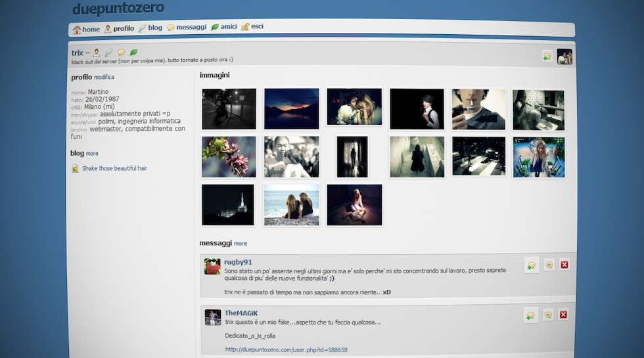Expand blog with the more link
The height and width of the screenshot is (358, 644).
click(92, 154)
